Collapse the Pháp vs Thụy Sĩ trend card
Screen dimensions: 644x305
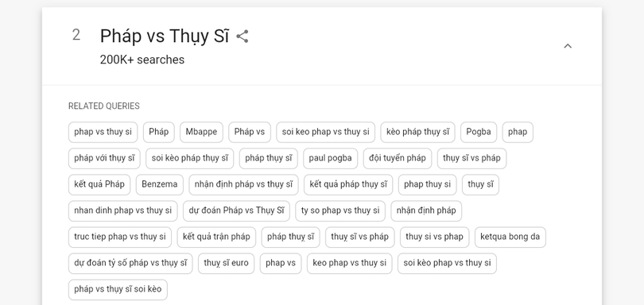point(568,45)
